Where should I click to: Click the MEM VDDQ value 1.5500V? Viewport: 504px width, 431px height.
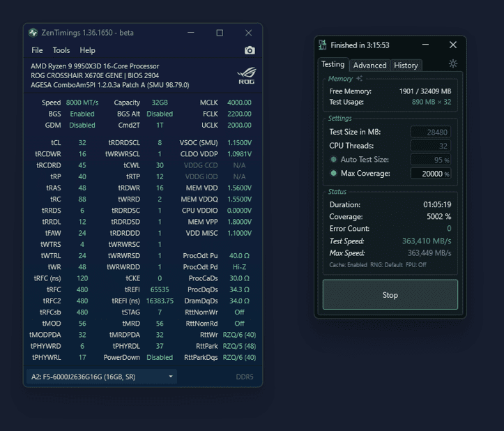click(239, 199)
